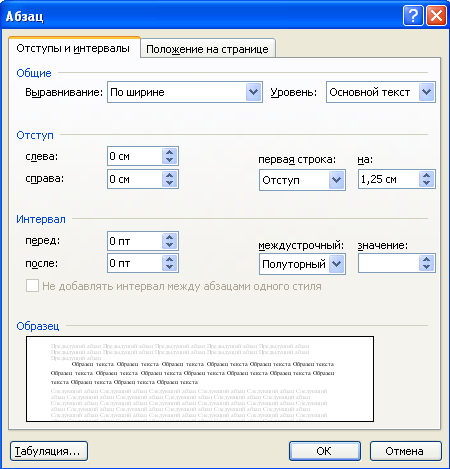Open the dialog Help question-mark button
The image size is (450, 469).
[413, 16]
